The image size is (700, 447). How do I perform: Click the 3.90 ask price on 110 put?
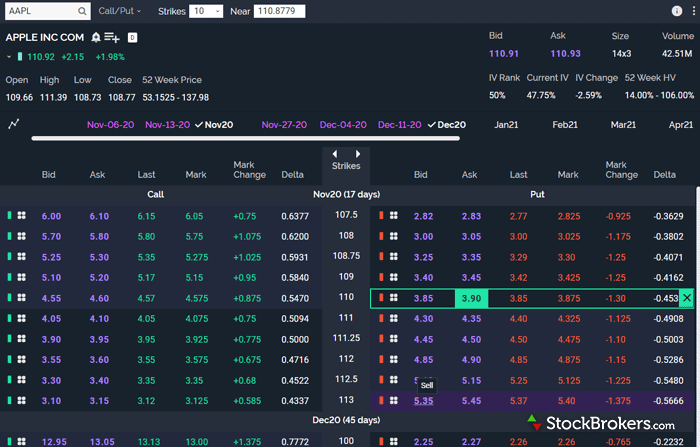click(x=470, y=298)
